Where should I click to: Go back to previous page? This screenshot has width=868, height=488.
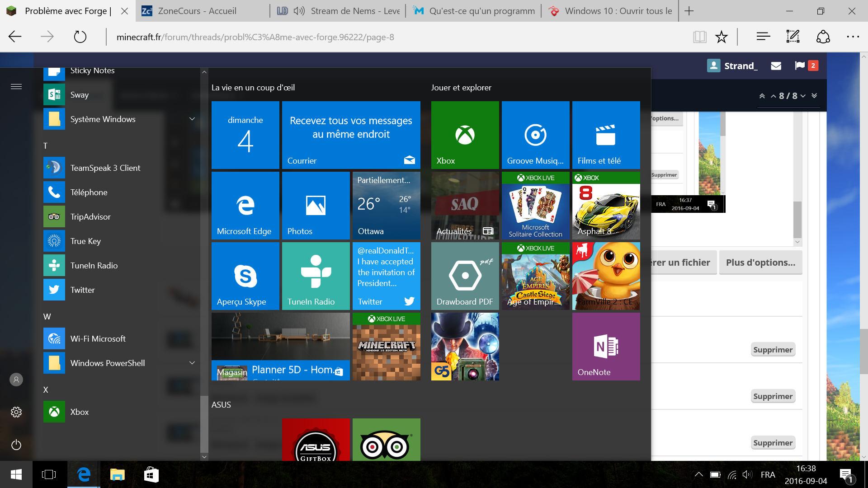tap(15, 37)
